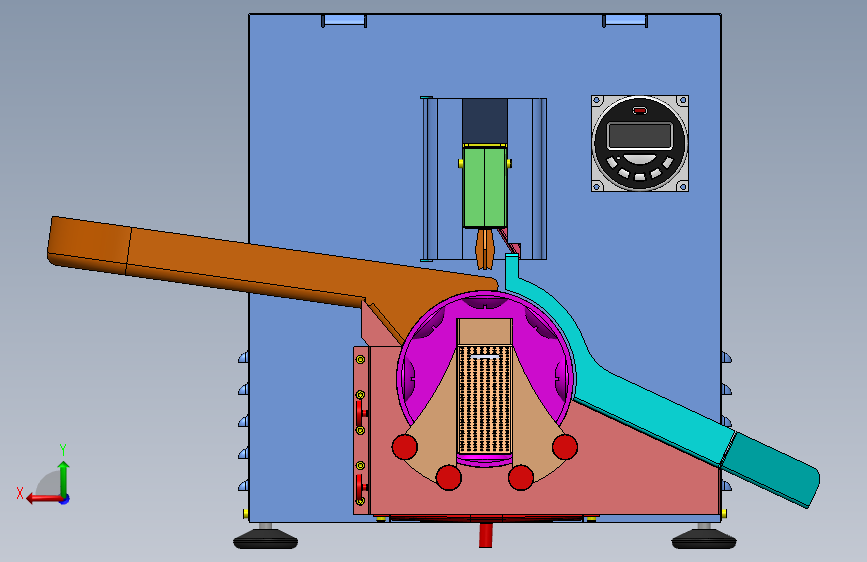
Task: Click the blue origin ball of the triad
Action: [65, 499]
